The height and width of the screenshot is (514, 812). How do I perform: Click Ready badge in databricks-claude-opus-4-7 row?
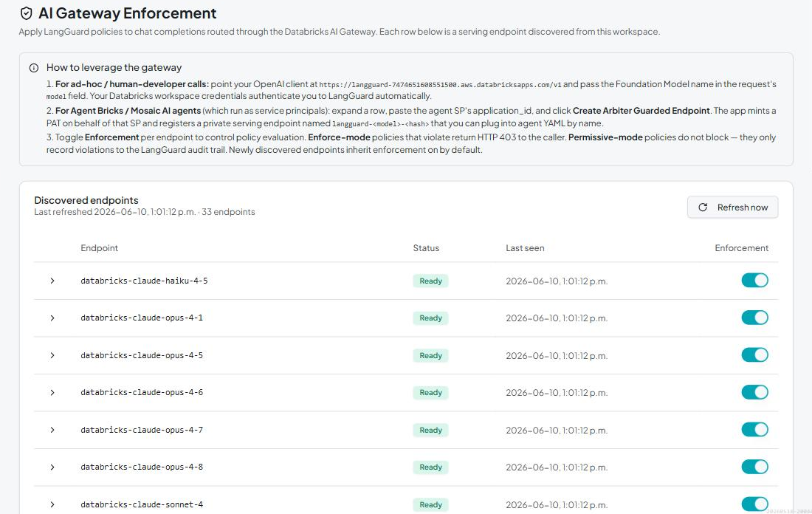[430, 430]
